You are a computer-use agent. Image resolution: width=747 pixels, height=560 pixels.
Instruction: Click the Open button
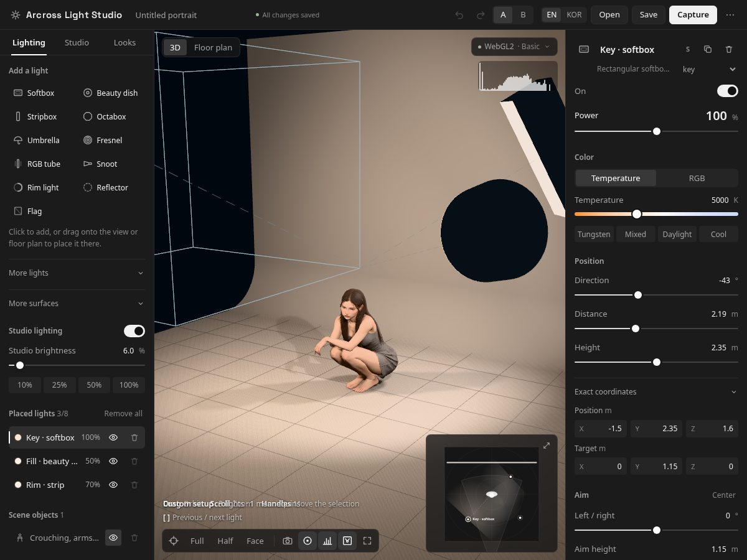click(609, 15)
